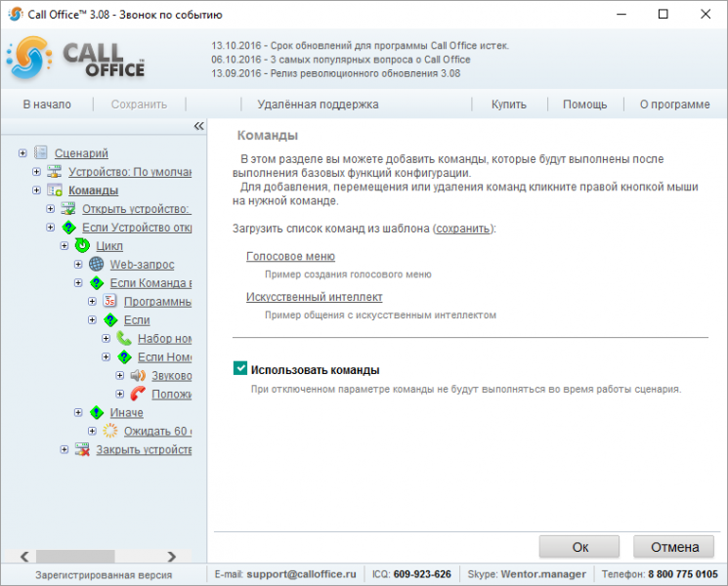Screen dimensions: 728x586
Task: Uncheck Использовать команды checkbox
Action: tap(240, 368)
